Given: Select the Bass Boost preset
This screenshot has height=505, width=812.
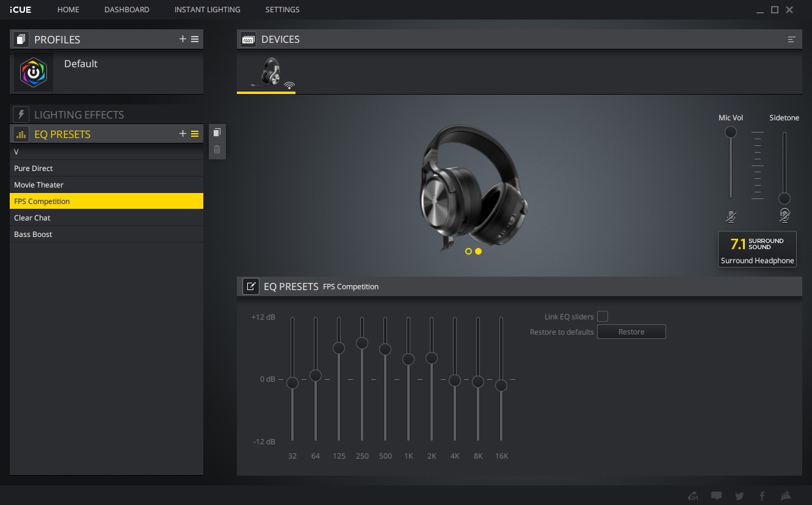Looking at the screenshot, I should click(107, 234).
